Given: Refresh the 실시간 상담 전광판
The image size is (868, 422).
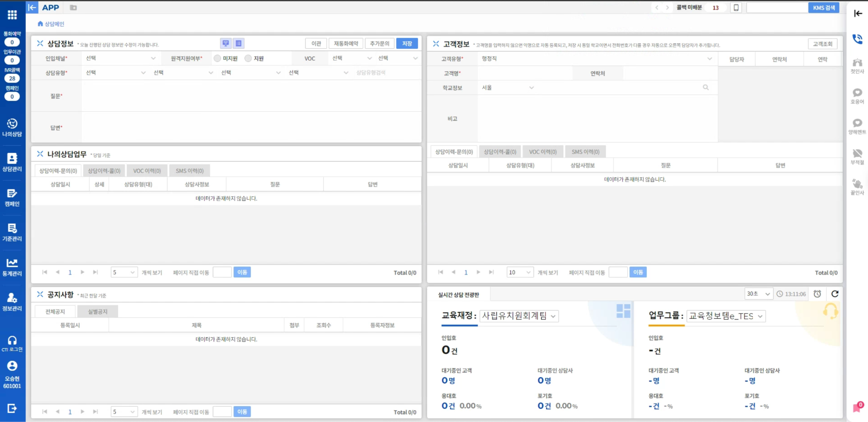Looking at the screenshot, I should pos(835,294).
